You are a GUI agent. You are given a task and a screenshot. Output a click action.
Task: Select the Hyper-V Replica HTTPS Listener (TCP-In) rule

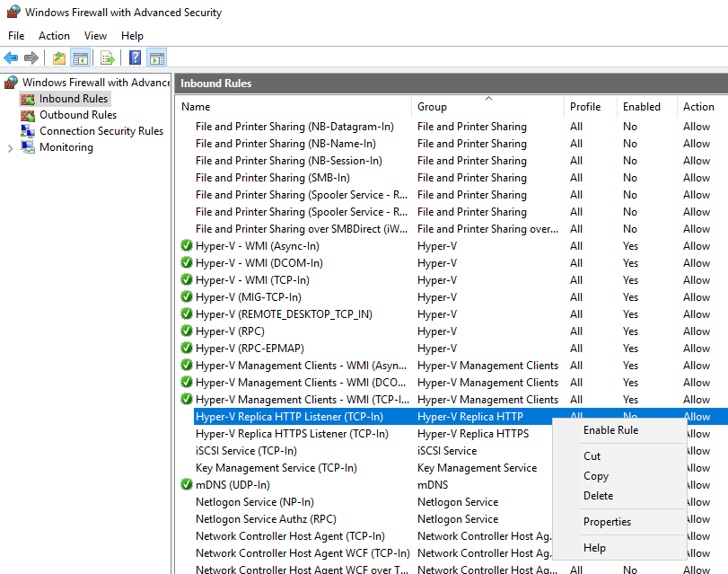(x=292, y=434)
